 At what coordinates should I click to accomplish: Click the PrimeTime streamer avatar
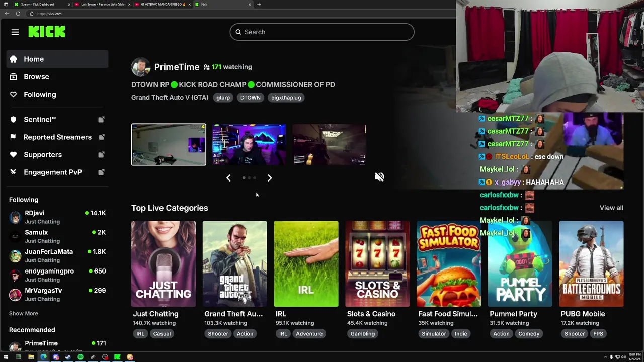[x=140, y=67]
